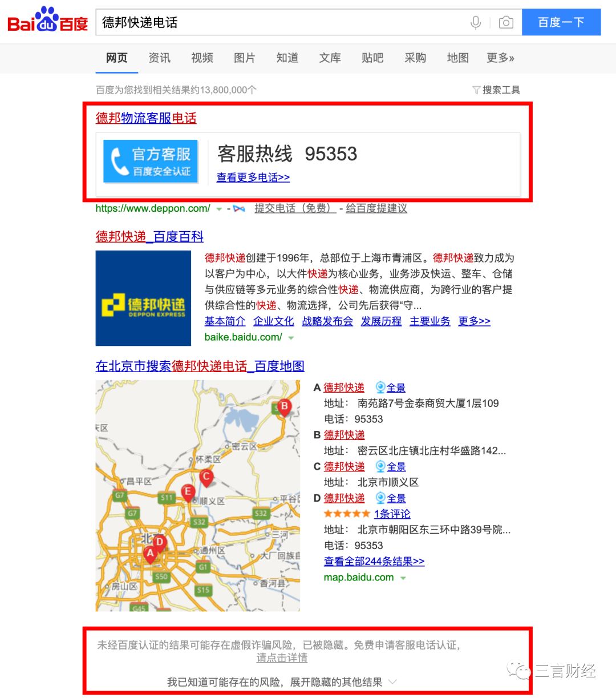Click the 百度一下 search button
The height and width of the screenshot is (698, 616).
[x=561, y=22]
